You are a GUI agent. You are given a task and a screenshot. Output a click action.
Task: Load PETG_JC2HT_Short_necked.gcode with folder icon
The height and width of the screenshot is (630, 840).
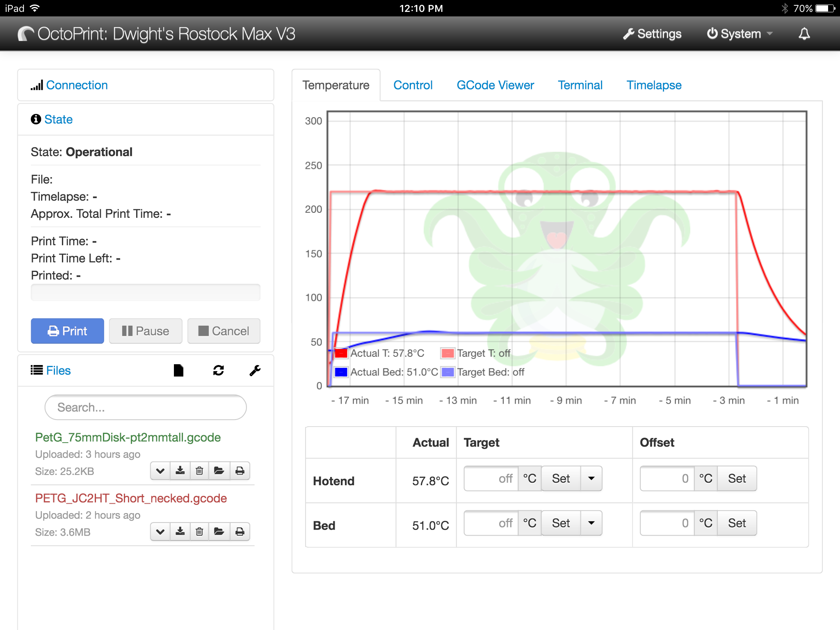(219, 532)
